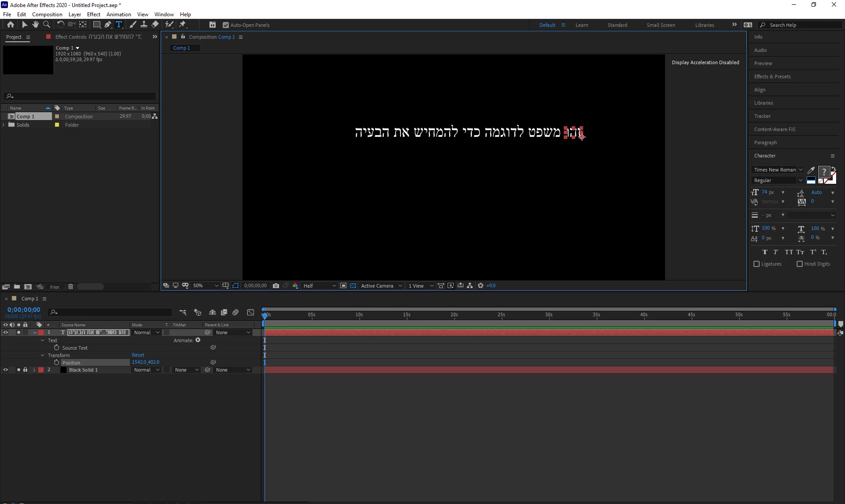Open the Effects & Presets panel
845x504 pixels.
tap(772, 77)
